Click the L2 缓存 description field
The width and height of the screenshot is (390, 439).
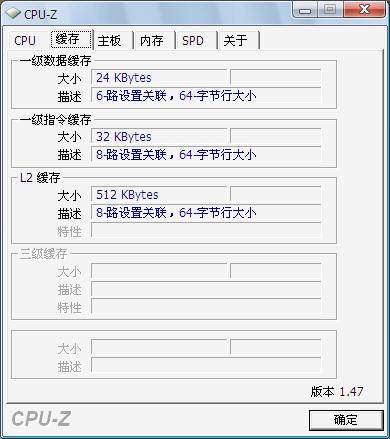click(206, 213)
